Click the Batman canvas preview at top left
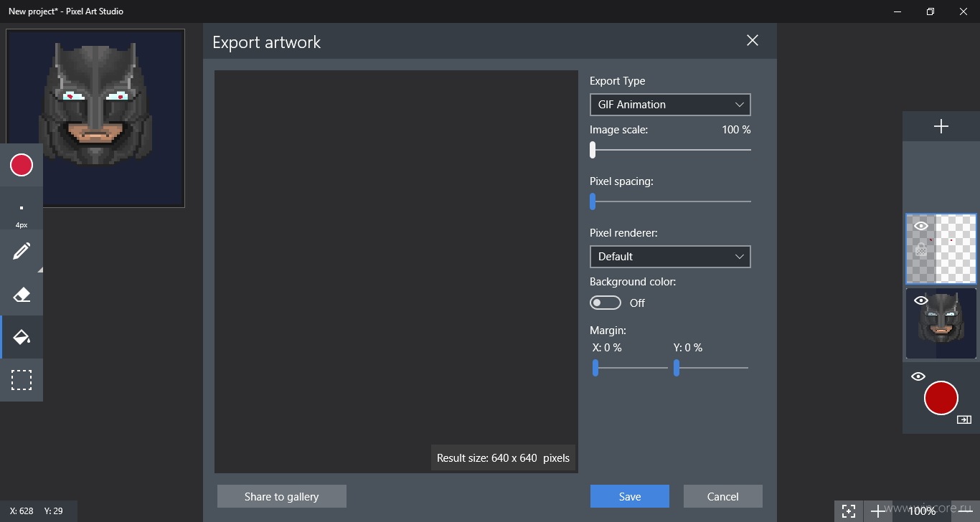The width and height of the screenshot is (980, 522). click(x=95, y=118)
